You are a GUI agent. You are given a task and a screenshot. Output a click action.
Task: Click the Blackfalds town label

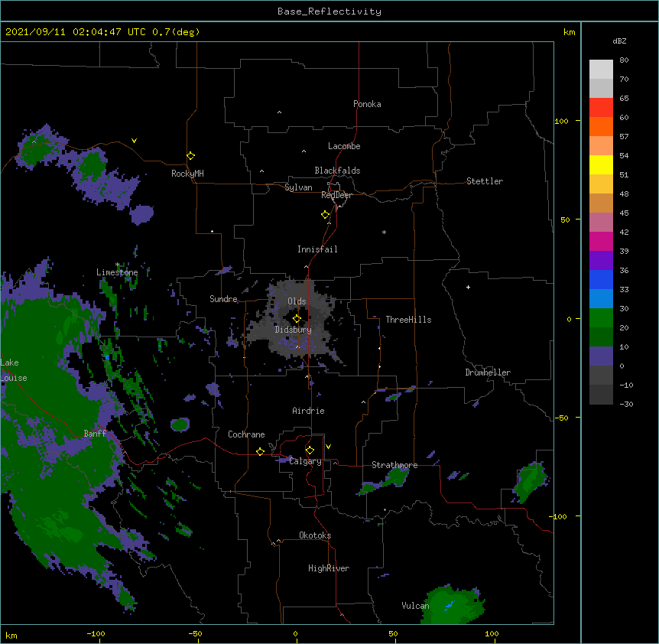(x=337, y=171)
